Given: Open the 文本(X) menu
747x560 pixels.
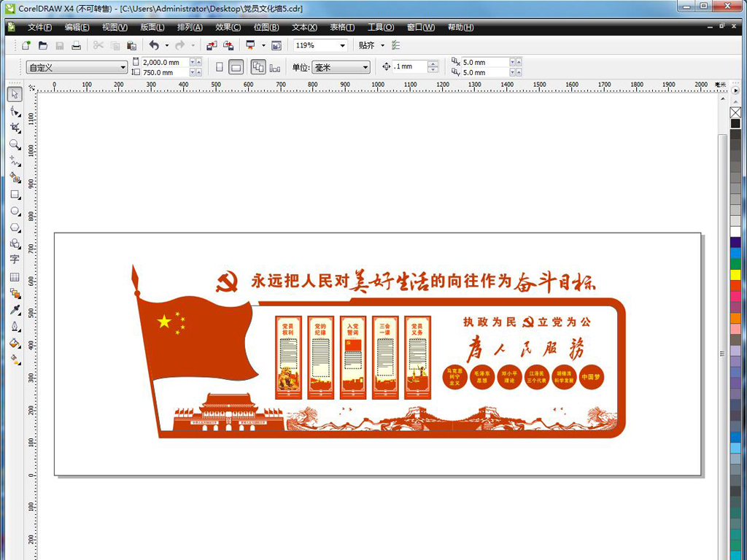Looking at the screenshot, I should click(x=304, y=27).
